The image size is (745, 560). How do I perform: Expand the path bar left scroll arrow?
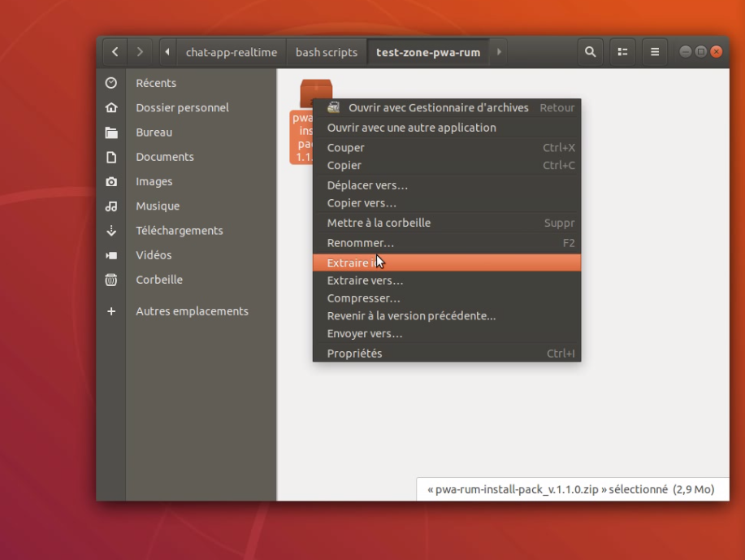(168, 52)
